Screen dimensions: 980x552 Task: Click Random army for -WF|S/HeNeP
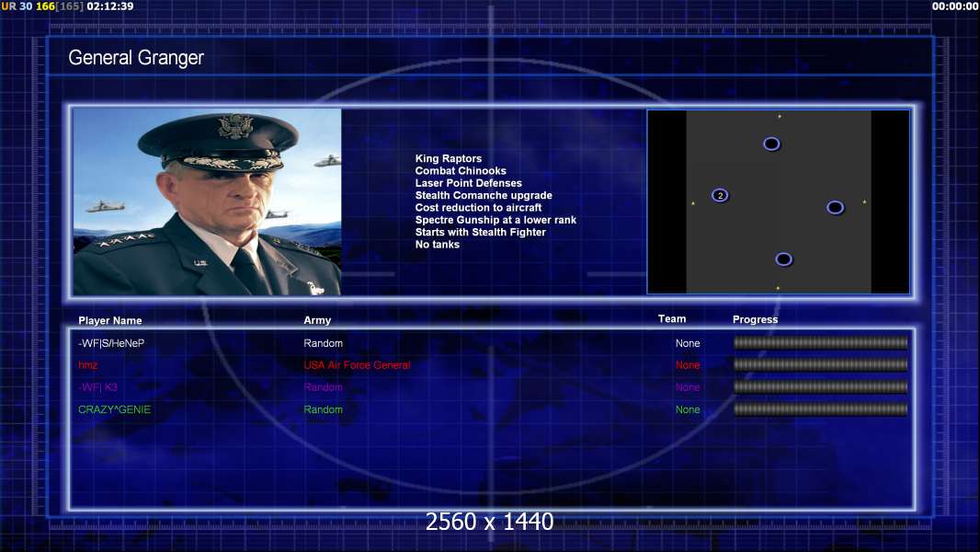323,343
